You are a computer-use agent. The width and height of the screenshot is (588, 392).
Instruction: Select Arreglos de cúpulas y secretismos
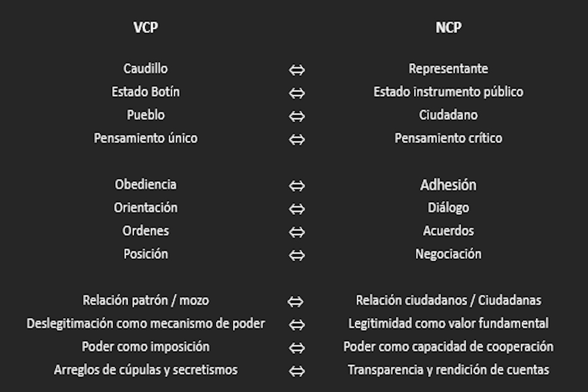(146, 370)
